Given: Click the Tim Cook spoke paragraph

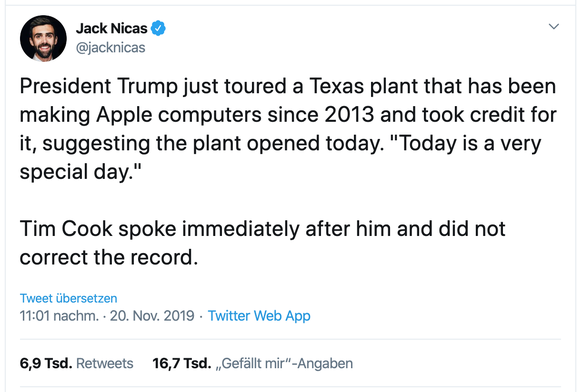Looking at the screenshot, I should tap(262, 243).
